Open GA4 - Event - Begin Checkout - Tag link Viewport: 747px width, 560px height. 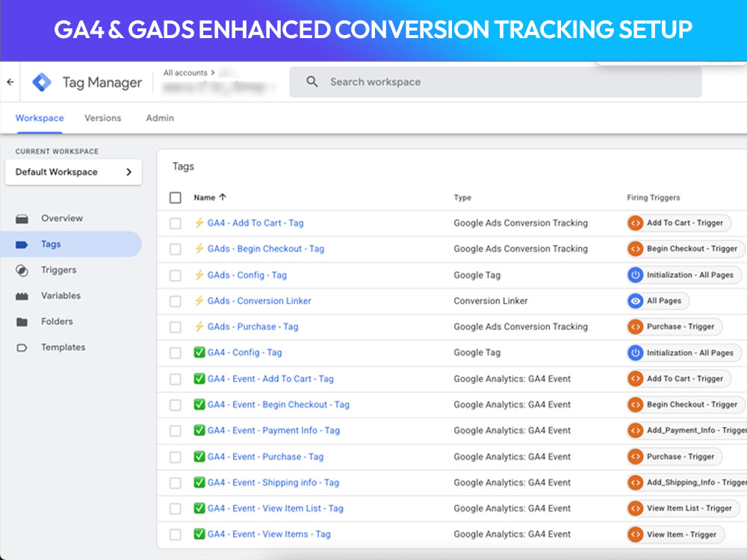click(279, 405)
